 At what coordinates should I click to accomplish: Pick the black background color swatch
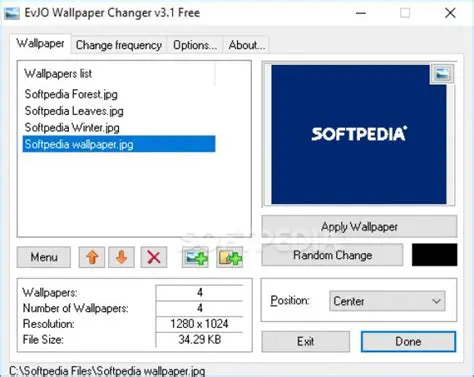coord(435,255)
